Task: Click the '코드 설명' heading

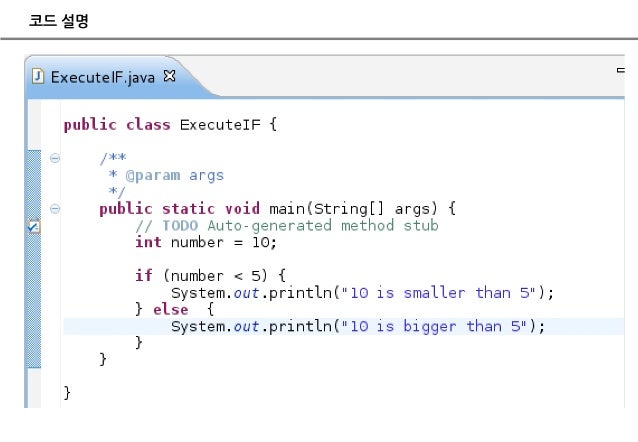Action: click(x=59, y=20)
